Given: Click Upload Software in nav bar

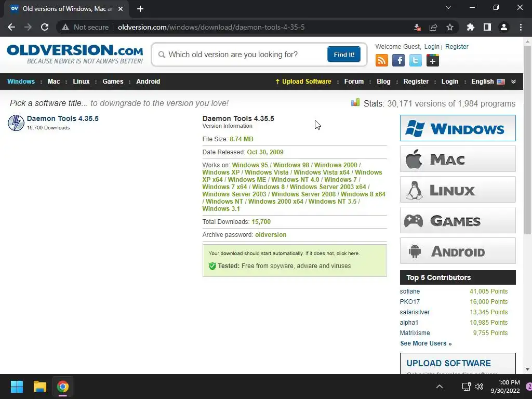Looking at the screenshot, I should coord(303,82).
